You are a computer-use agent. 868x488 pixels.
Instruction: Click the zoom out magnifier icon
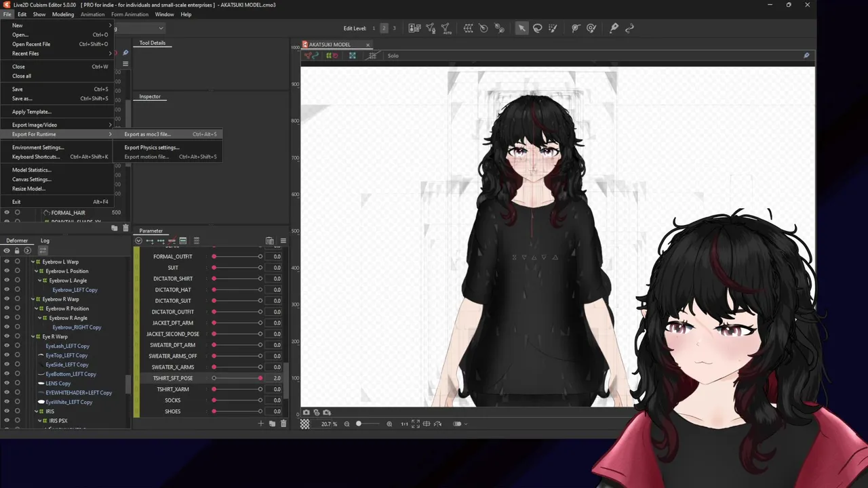tap(347, 424)
